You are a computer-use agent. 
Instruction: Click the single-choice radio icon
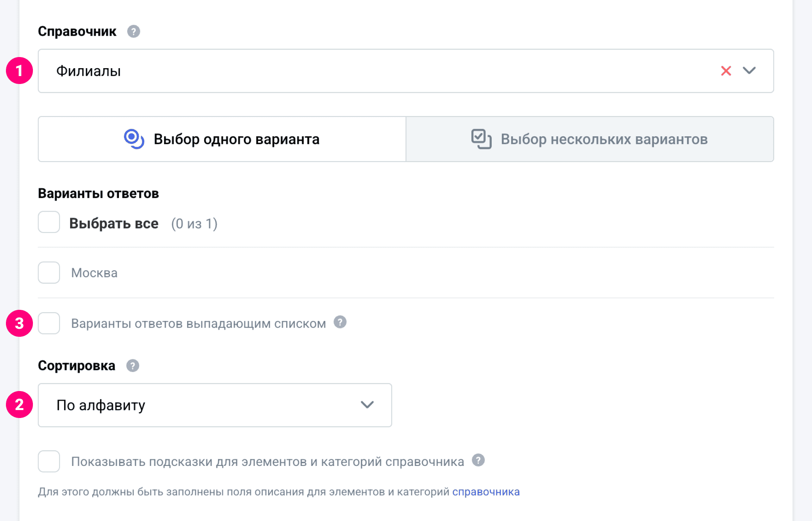coord(134,139)
